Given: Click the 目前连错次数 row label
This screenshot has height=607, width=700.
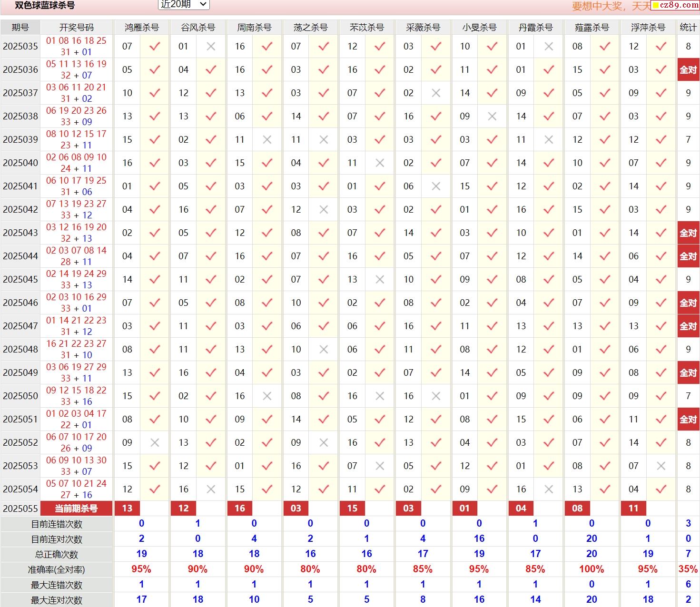Looking at the screenshot, I should pyautogui.click(x=57, y=524).
